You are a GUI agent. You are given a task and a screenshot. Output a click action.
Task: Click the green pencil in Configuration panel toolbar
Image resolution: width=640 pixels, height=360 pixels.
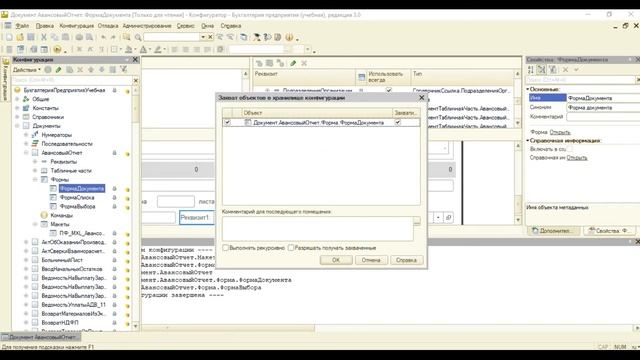click(x=58, y=70)
